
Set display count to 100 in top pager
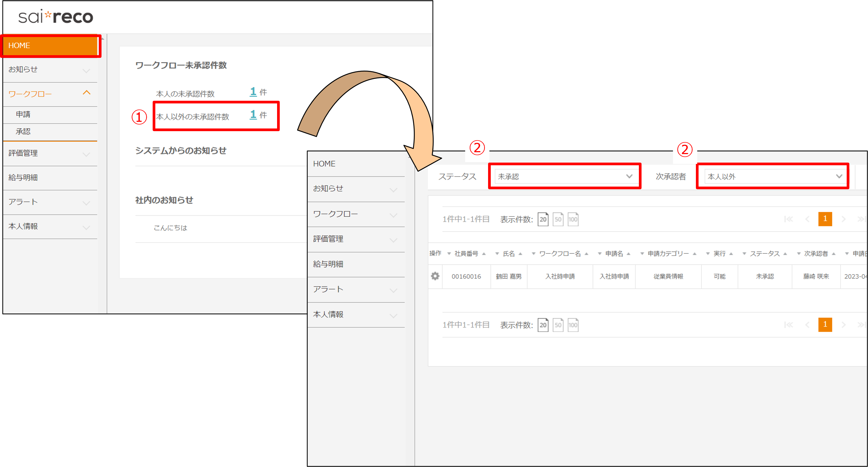[x=573, y=219]
